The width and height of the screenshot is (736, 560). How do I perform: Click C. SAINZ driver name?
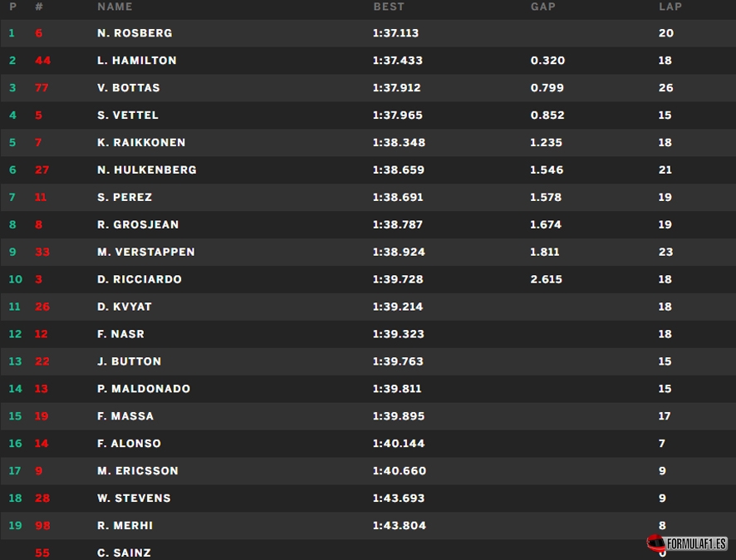coord(124,553)
